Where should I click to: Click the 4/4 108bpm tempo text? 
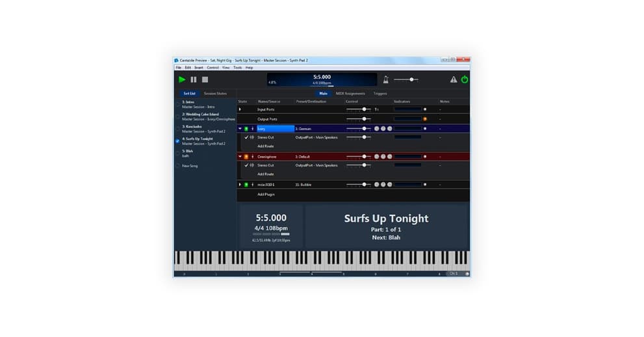pyautogui.click(x=271, y=228)
